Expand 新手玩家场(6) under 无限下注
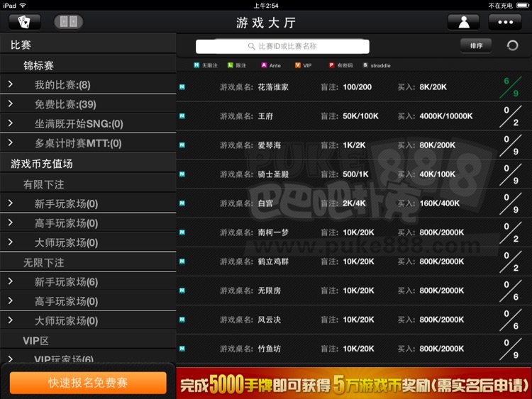This screenshot has height=399, width=532. 88,281
